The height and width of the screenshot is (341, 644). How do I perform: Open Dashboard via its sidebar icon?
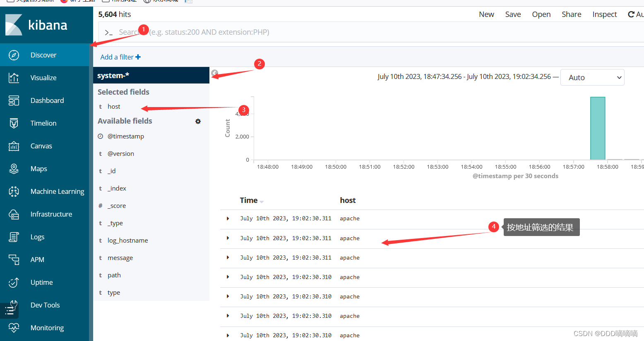click(x=14, y=100)
